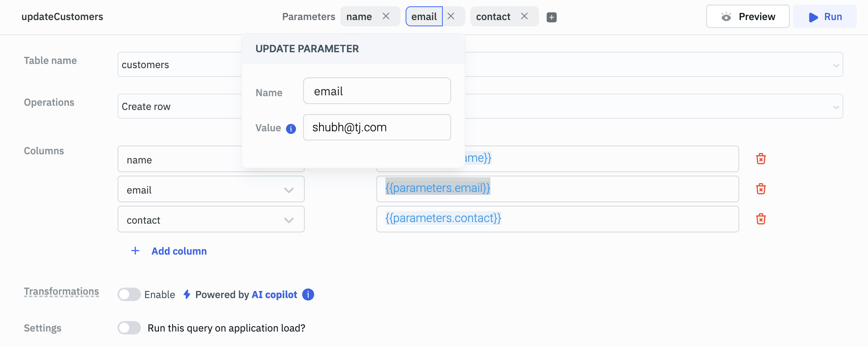The image size is (868, 347).
Task: Delete the email column row
Action: (761, 189)
